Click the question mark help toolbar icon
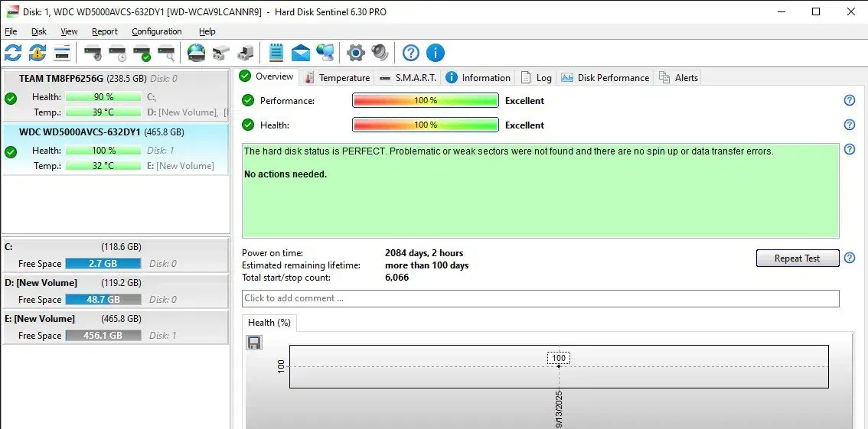This screenshot has width=868, height=429. coord(411,53)
